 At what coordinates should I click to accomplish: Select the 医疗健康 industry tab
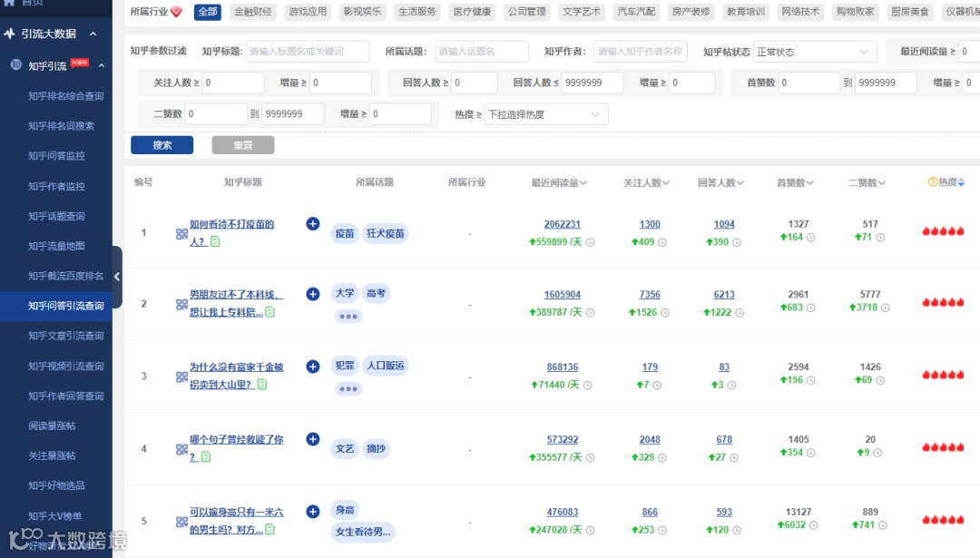pyautogui.click(x=472, y=12)
